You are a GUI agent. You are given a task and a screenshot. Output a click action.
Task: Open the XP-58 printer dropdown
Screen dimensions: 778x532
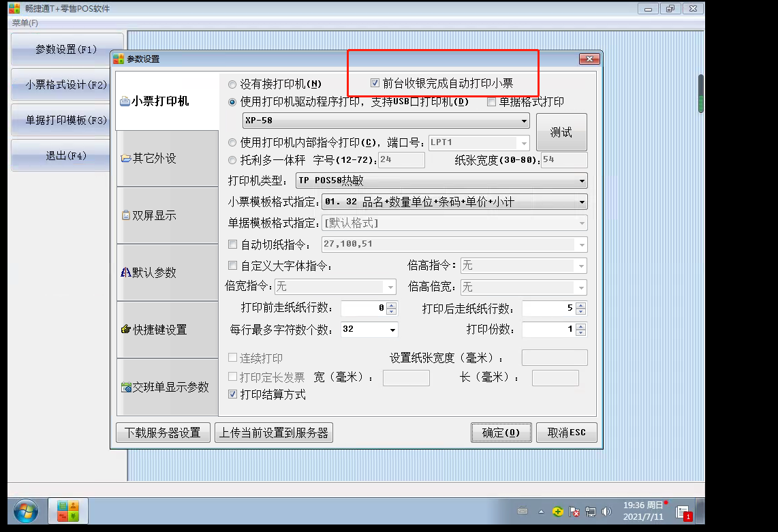point(386,121)
